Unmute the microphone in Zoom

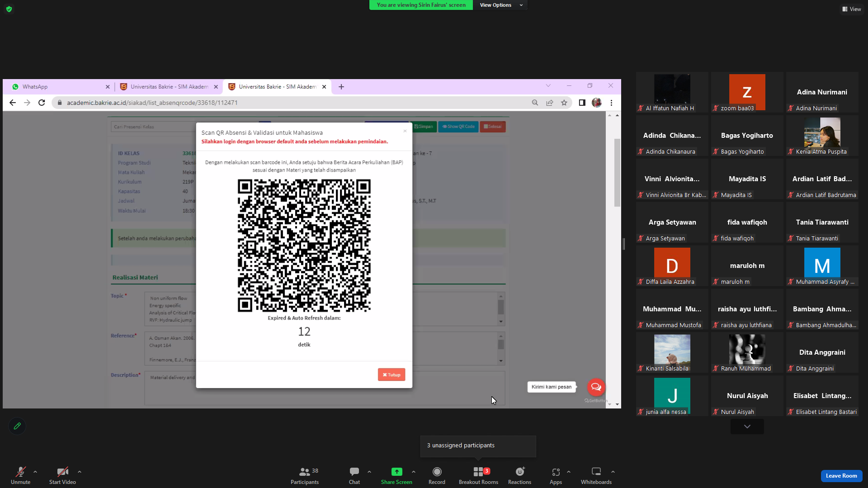click(x=20, y=475)
